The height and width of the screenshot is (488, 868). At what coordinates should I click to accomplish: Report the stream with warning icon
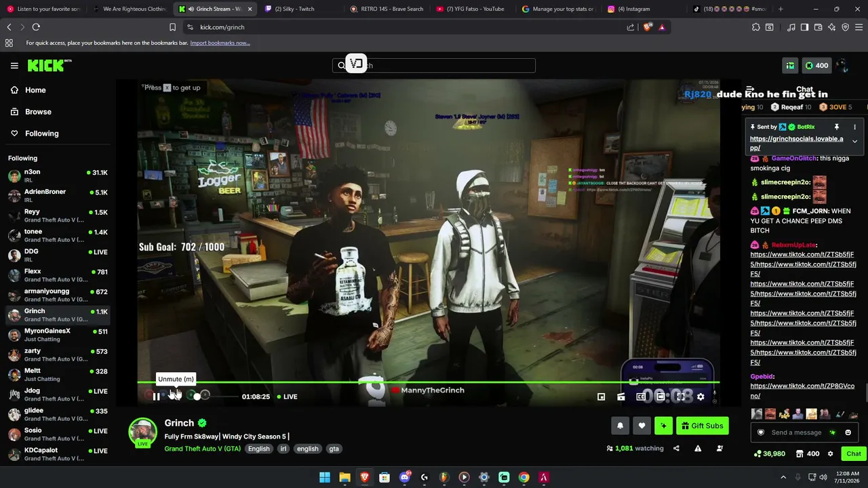(x=698, y=448)
